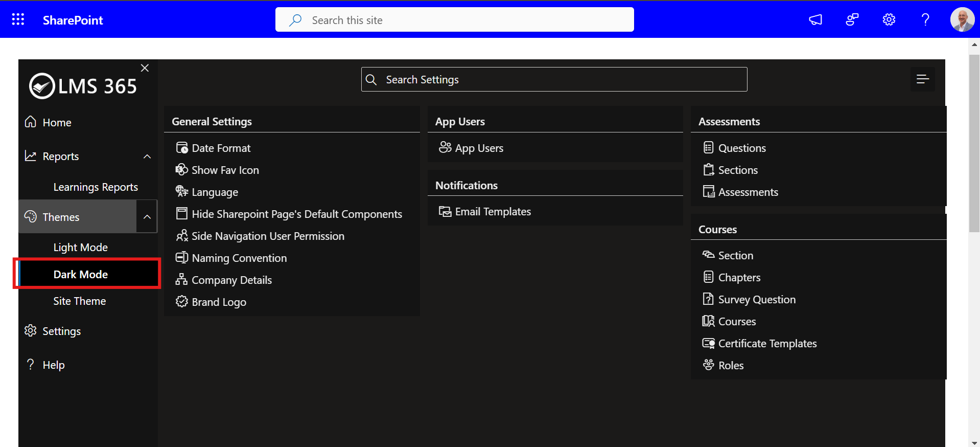Screen dimensions: 980x447
Task: Open Sections under Assessments
Action: click(x=738, y=170)
